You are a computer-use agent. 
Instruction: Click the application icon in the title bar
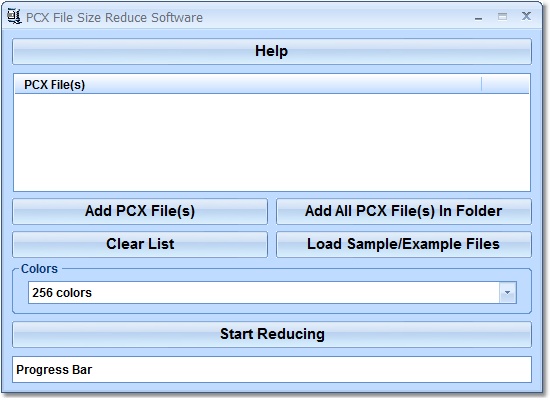(14, 16)
